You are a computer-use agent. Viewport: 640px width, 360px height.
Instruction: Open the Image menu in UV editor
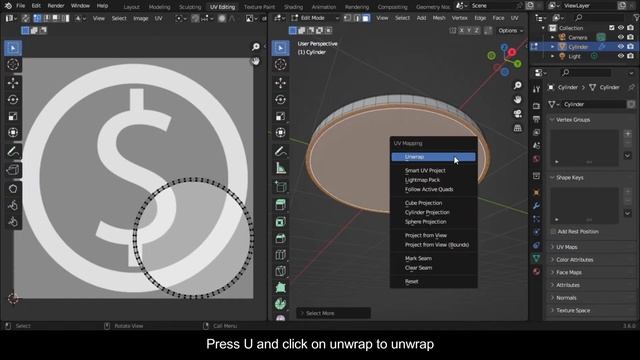140,18
